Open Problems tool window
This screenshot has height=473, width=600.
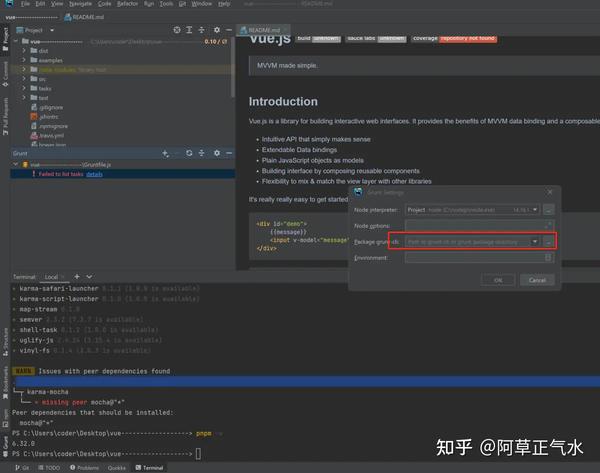pyautogui.click(x=84, y=468)
